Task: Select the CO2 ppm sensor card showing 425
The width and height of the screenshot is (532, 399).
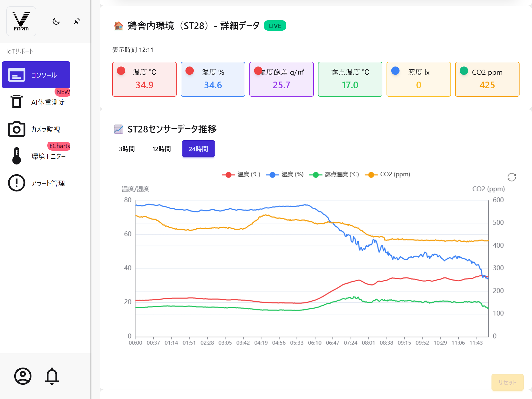Action: pos(487,79)
